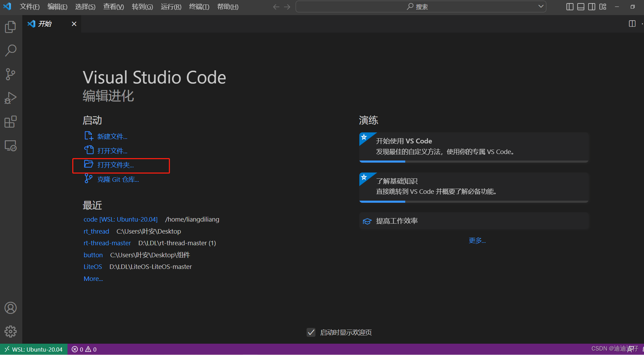The height and width of the screenshot is (355, 644).
Task: Open remote indicator WSL: Ubuntu-20.04
Action: coord(34,350)
